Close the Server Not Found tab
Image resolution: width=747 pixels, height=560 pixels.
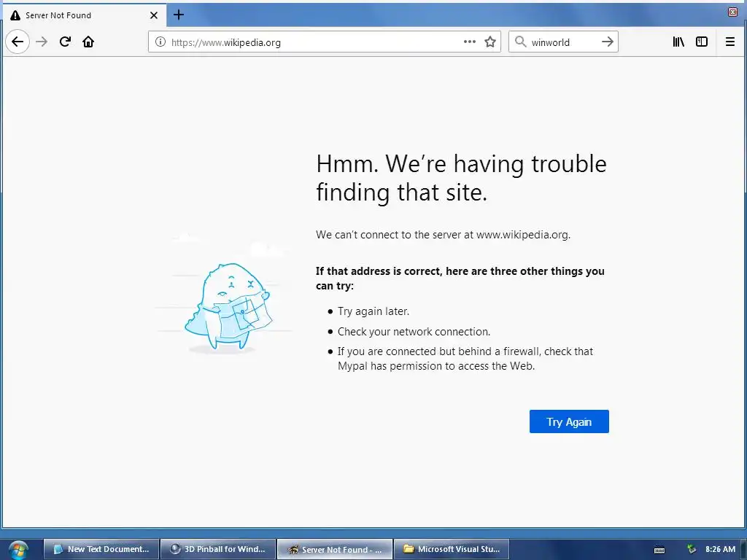click(154, 15)
